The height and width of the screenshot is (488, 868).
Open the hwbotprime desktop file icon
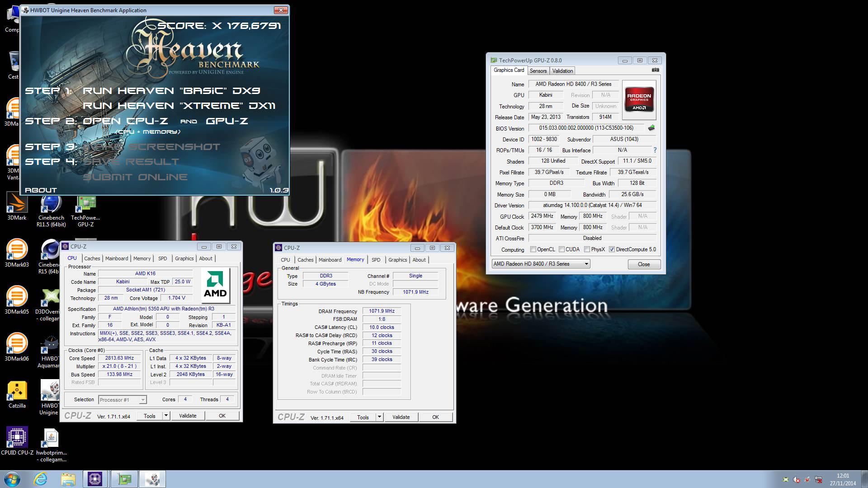point(51,445)
